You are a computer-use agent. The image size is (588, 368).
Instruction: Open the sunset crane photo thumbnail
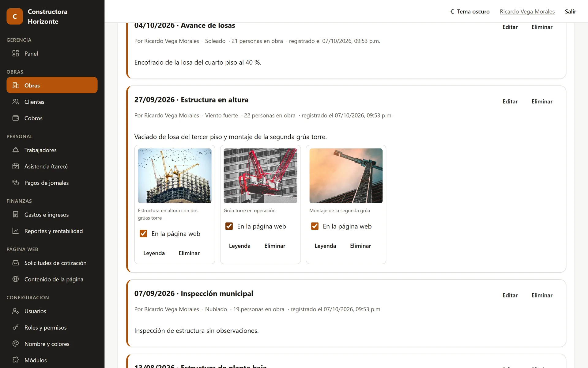(x=346, y=176)
